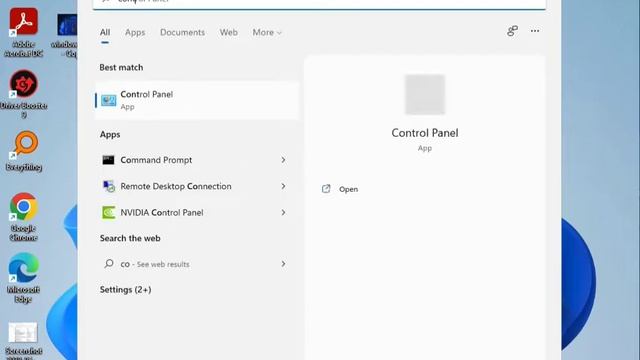Click the magnifier icon beside 'co' web search
640x360 pixels.
pyautogui.click(x=109, y=264)
